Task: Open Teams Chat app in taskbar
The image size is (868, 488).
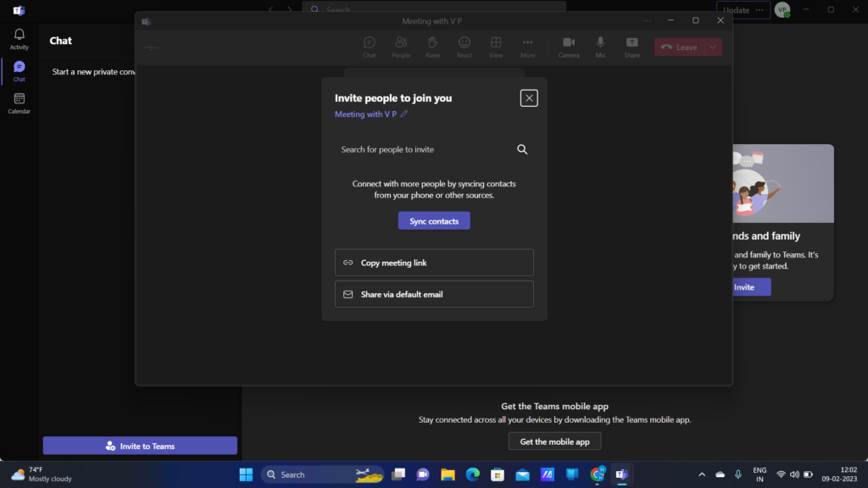Action: pos(423,474)
